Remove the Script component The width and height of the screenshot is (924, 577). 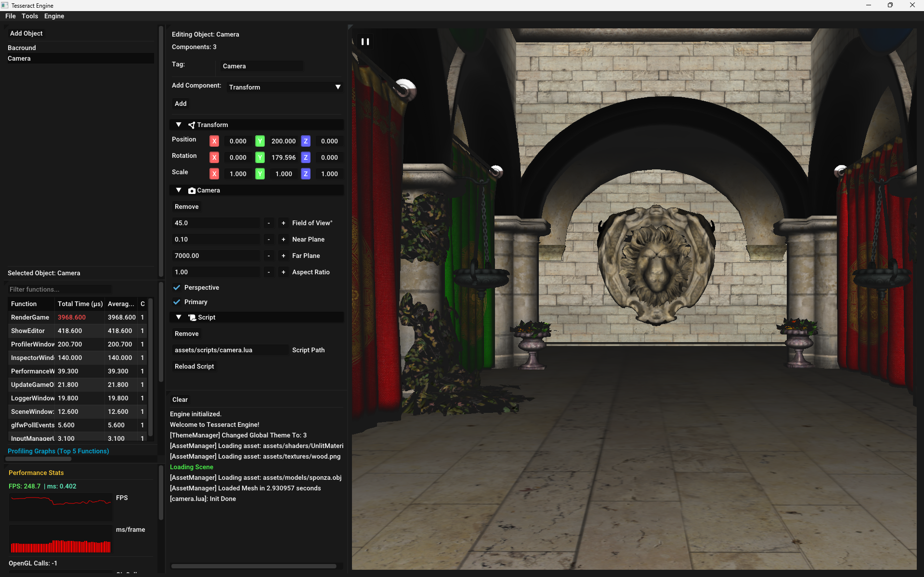tap(186, 333)
